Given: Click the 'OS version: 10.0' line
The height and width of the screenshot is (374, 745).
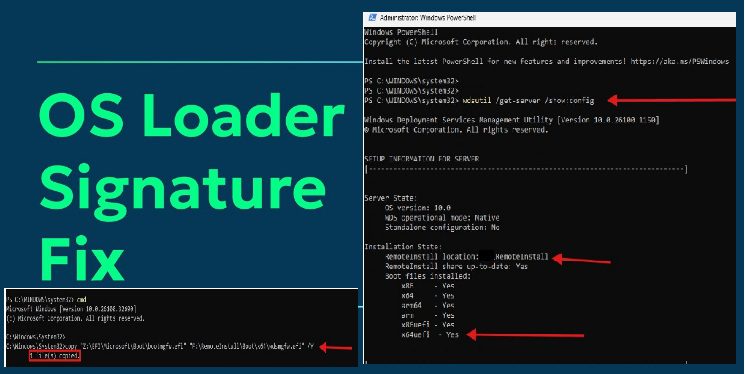Looking at the screenshot, I should coord(418,208).
